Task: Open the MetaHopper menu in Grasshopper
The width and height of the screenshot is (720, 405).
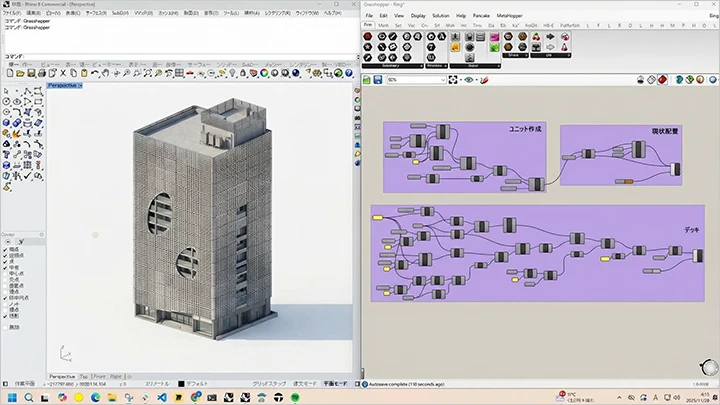Action: [x=509, y=16]
